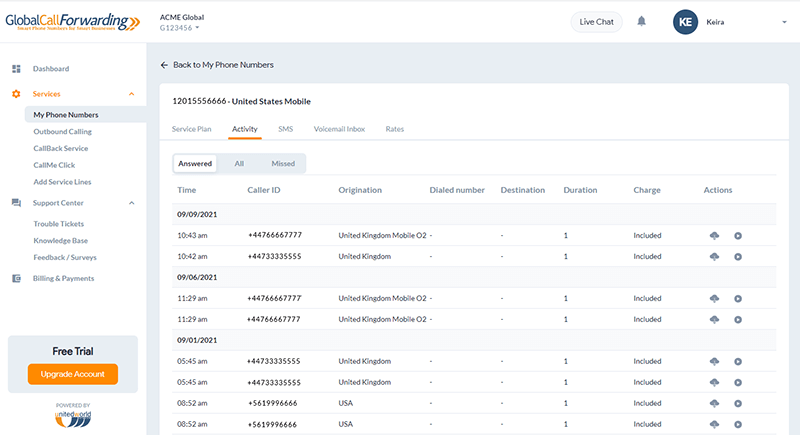Open the Service Plan tab
This screenshot has width=800, height=435.
coord(191,129)
